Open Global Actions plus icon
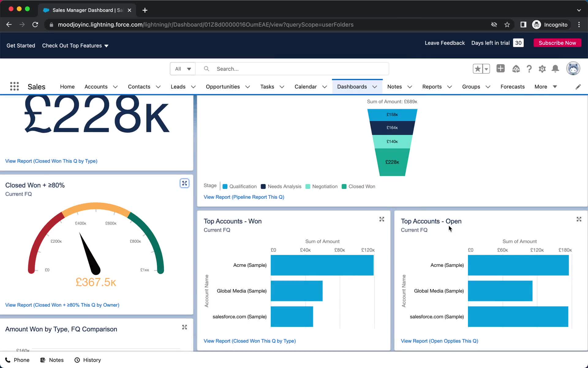 [500, 68]
